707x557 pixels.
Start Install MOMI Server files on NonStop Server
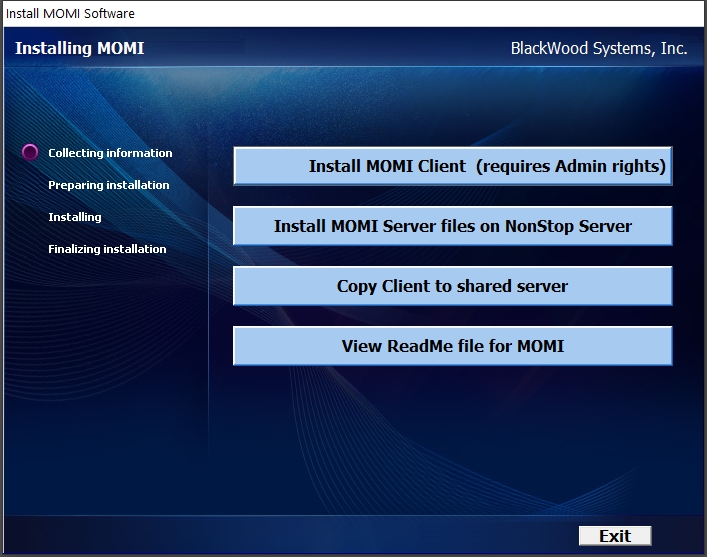[452, 226]
